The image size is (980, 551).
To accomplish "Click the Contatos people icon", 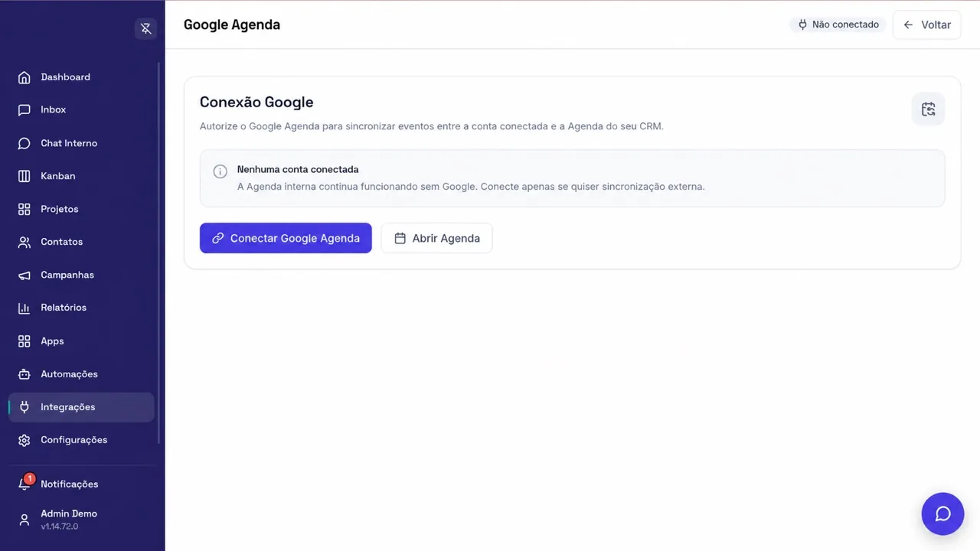I will tap(24, 242).
